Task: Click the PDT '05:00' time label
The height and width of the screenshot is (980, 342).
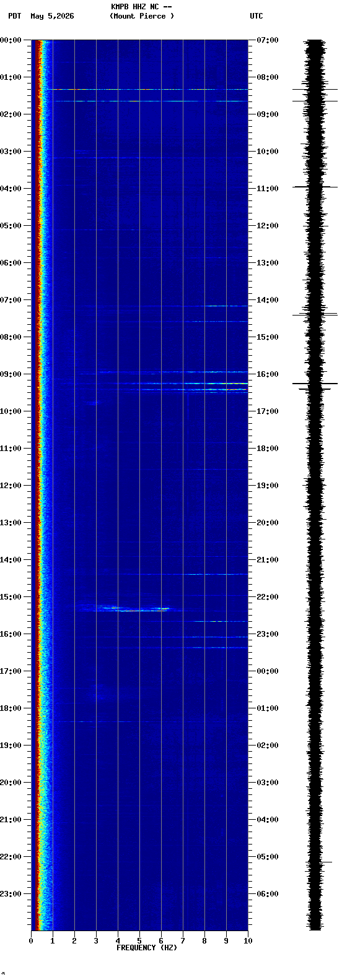Action: tap(11, 226)
